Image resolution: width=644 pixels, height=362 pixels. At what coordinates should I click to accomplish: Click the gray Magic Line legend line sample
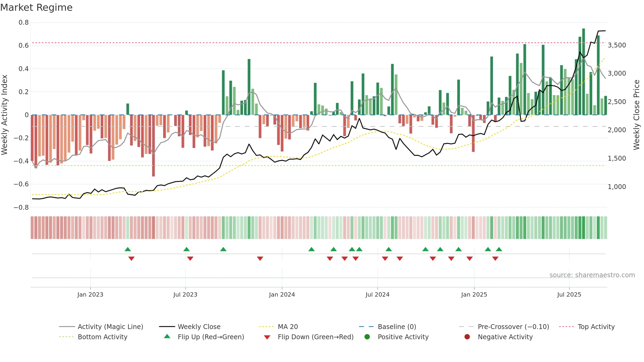tap(67, 327)
